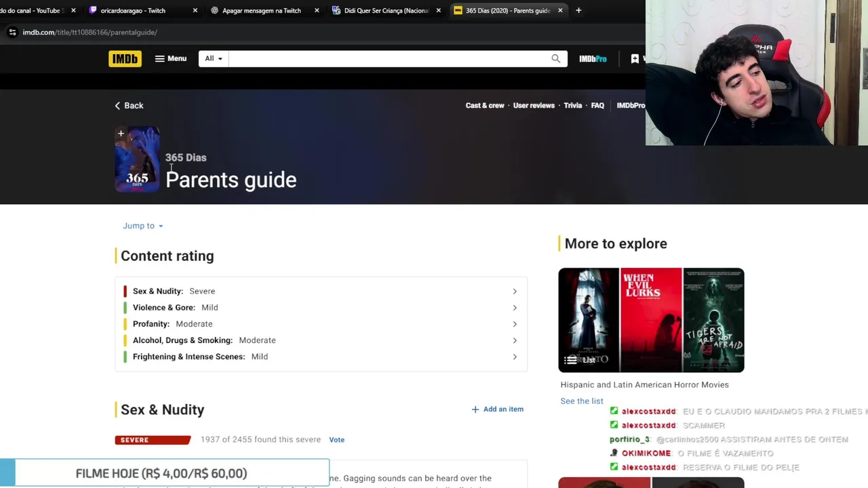Open the IMDb home logo

pos(125,59)
